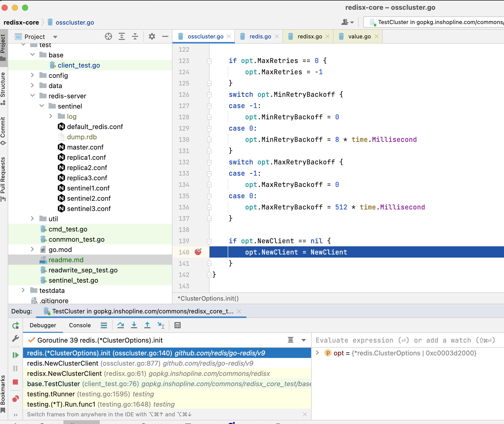Expand the data folder

32,85
